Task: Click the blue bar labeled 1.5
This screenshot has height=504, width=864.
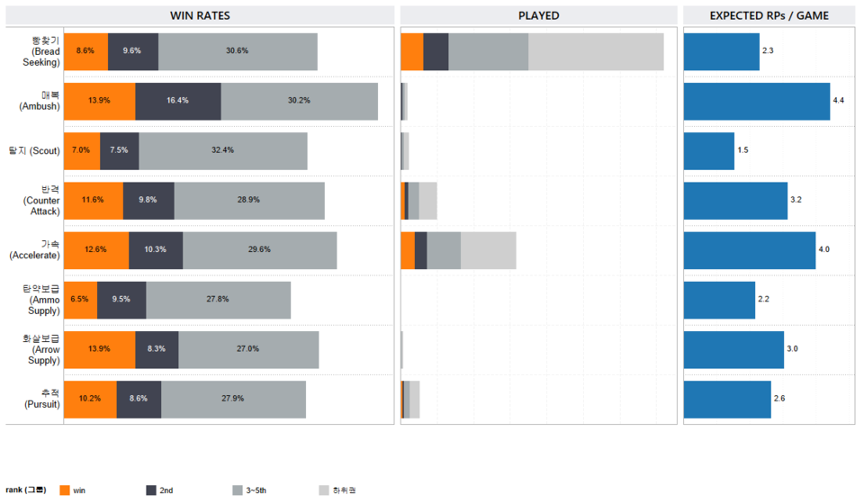Action: (708, 150)
